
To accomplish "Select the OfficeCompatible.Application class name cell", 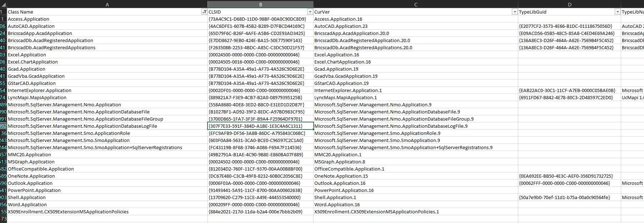I will 107,169.
